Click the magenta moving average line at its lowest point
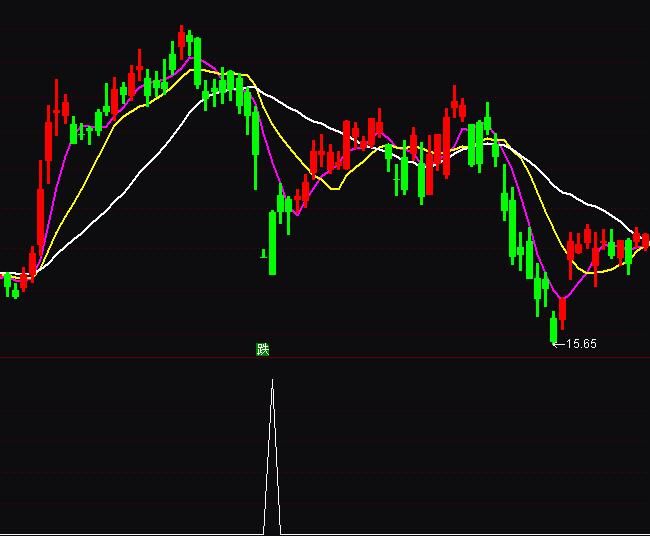This screenshot has height=536, width=650. 562,297
